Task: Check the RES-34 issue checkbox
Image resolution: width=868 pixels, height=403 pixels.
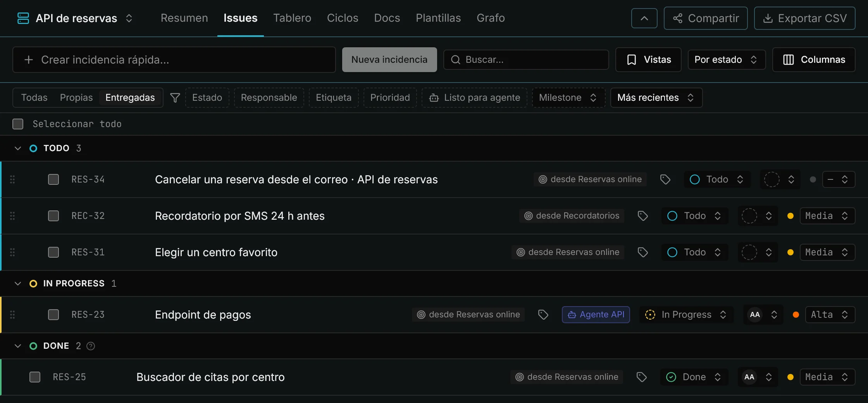Action: 53,179
